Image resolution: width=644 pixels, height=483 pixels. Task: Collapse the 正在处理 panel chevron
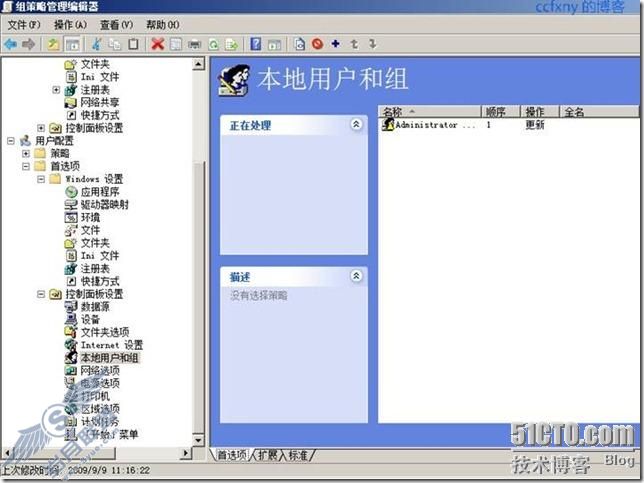coord(356,124)
